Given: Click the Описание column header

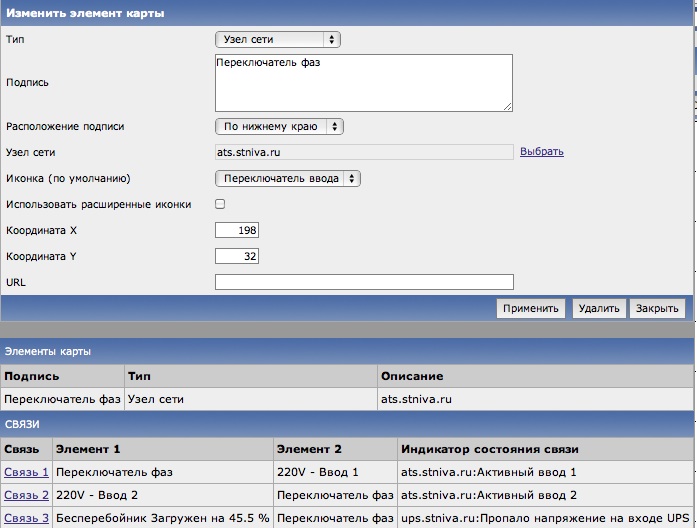Looking at the screenshot, I should click(x=412, y=376).
